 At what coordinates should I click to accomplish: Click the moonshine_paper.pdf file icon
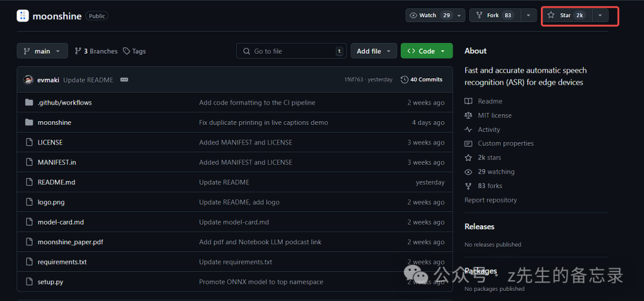click(29, 242)
